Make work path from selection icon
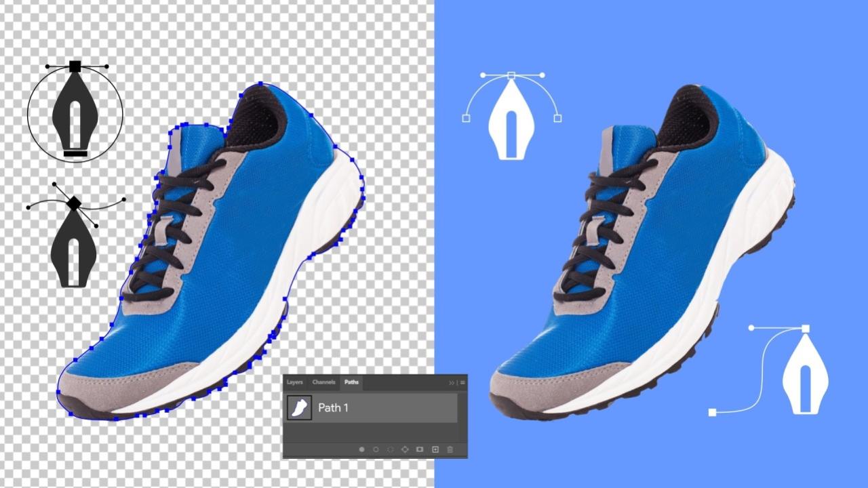 point(405,449)
